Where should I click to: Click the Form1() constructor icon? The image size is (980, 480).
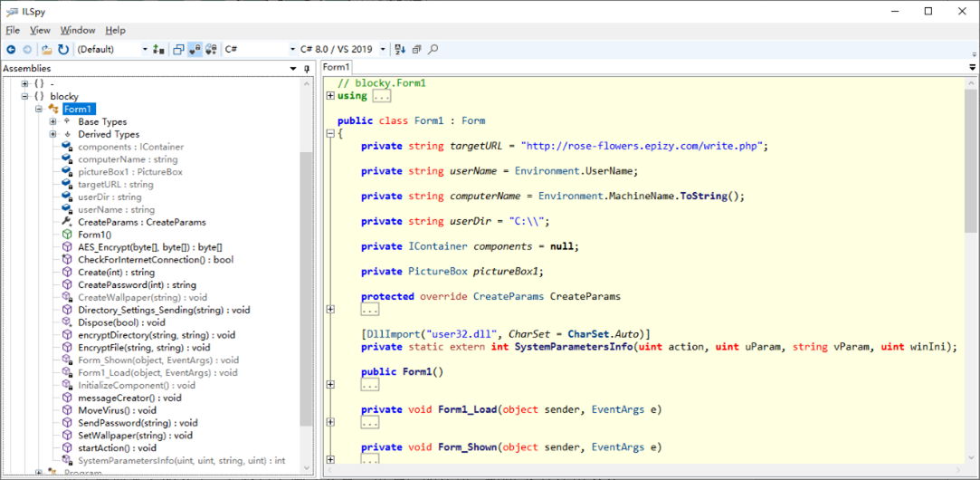tap(68, 234)
